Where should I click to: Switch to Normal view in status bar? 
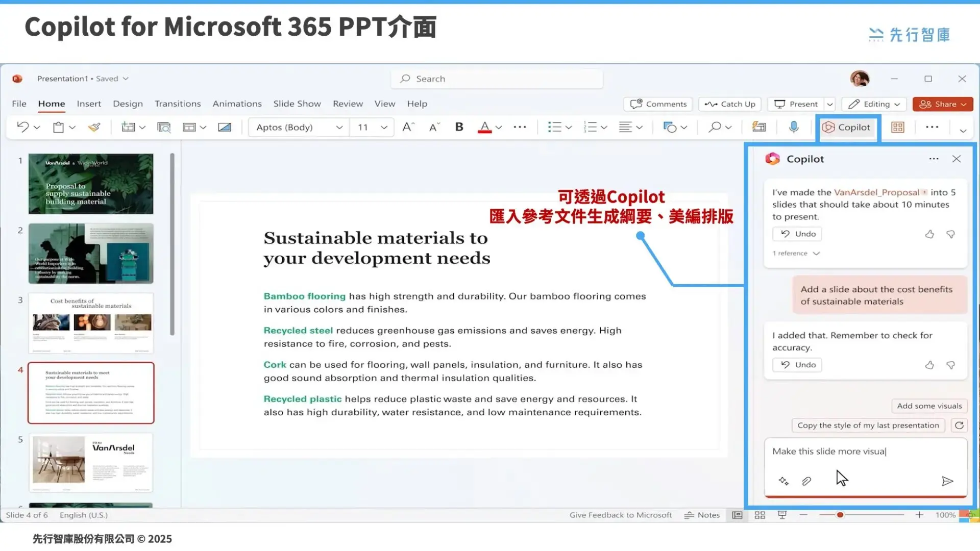(x=737, y=515)
